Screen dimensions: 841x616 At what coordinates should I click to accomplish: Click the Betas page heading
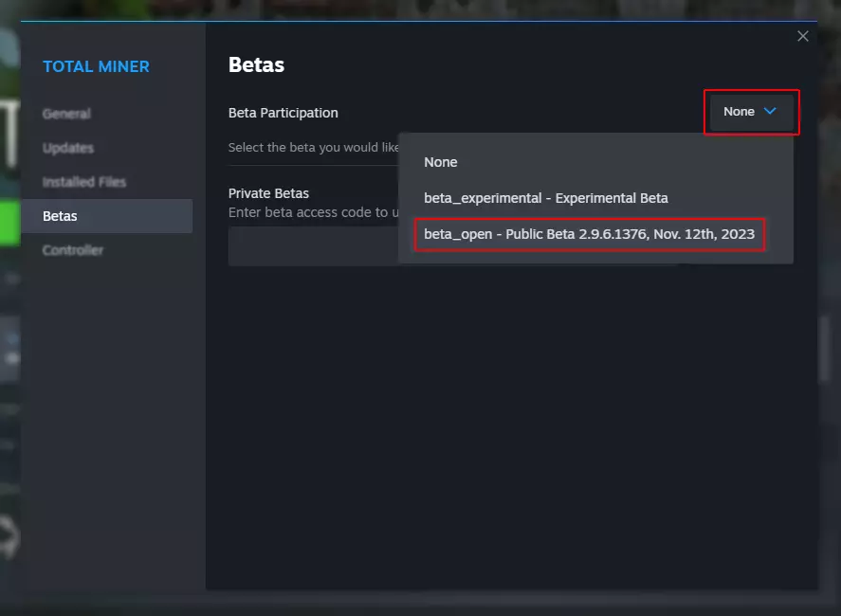pos(256,65)
